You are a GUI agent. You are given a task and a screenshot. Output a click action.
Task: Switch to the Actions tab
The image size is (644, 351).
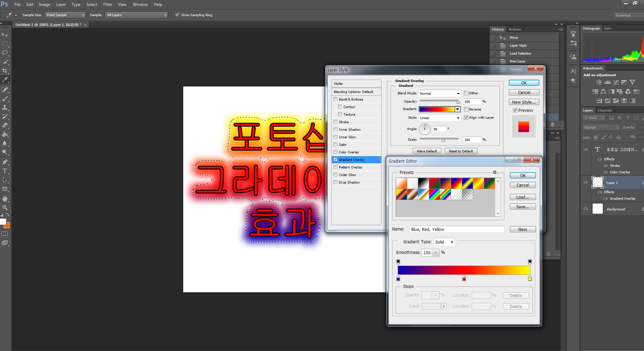515,30
